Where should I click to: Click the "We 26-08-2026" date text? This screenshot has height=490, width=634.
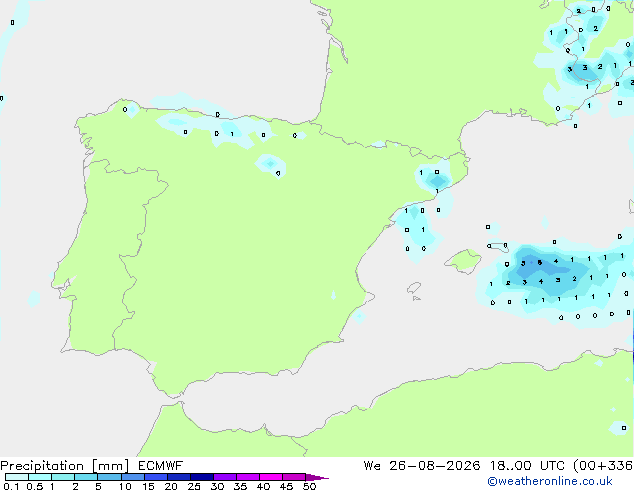[x=422, y=465]
